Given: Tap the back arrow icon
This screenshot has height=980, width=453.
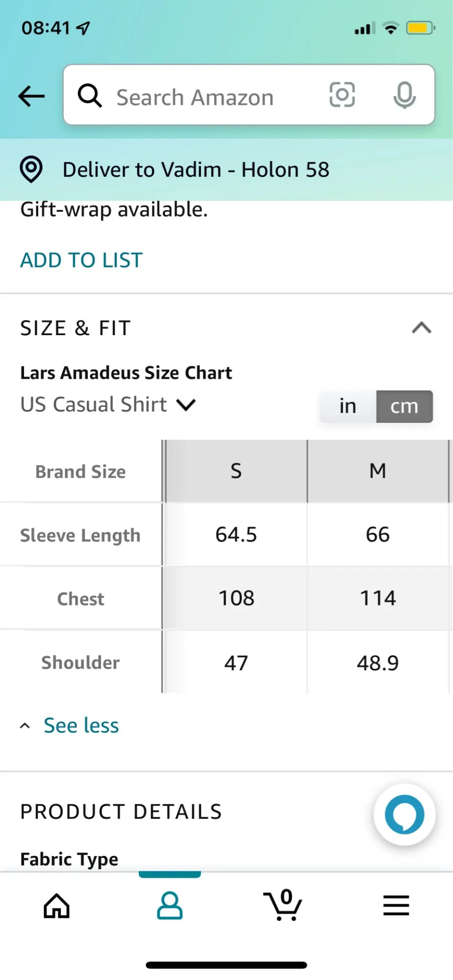Looking at the screenshot, I should 31,96.
